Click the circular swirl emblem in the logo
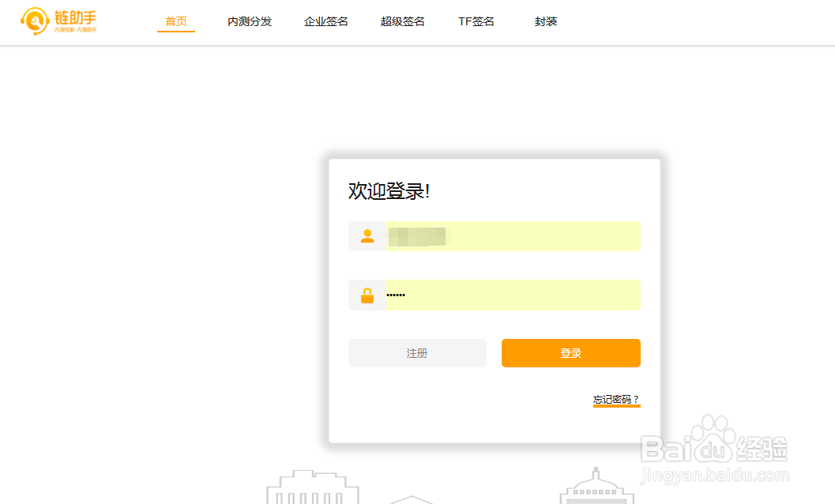Viewport: 835px width, 504px height. coord(32,21)
